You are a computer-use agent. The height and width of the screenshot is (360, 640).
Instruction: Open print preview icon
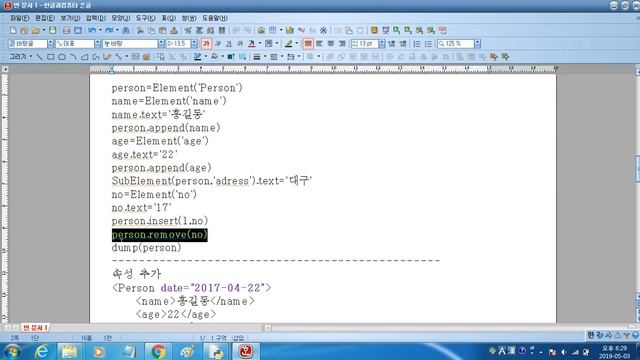pos(78,31)
